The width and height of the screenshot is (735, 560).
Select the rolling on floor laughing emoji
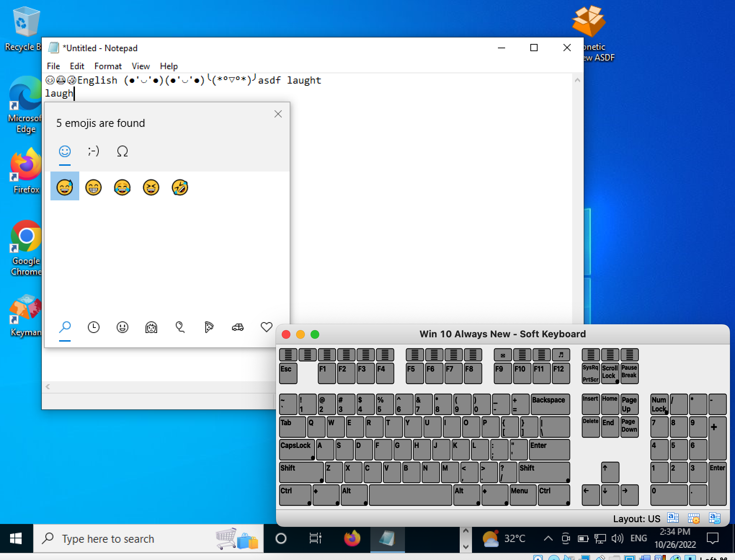click(180, 187)
